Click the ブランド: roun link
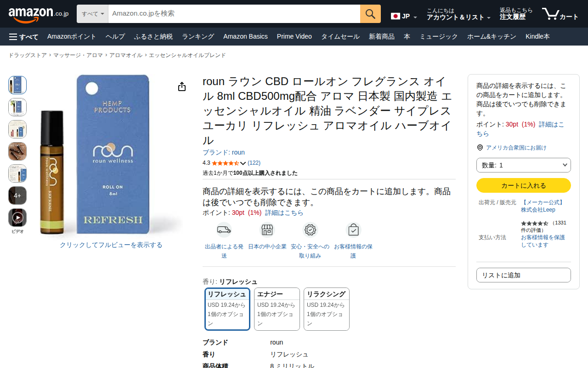Screen dimensions: 588x368 tap(224, 152)
